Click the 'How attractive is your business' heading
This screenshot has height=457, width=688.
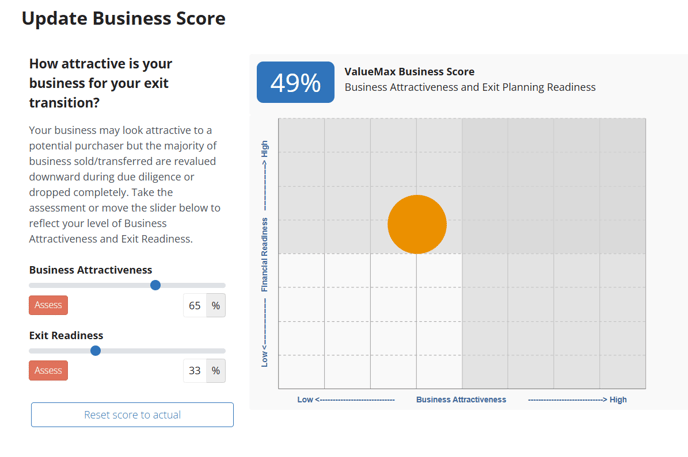coord(102,82)
